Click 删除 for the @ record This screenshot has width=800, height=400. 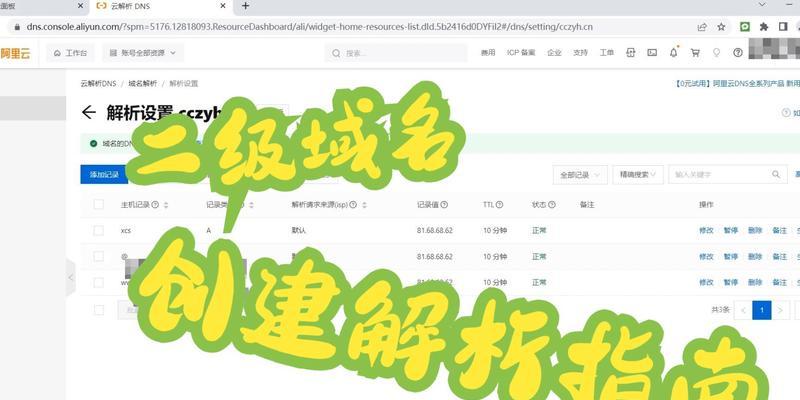[x=755, y=256]
